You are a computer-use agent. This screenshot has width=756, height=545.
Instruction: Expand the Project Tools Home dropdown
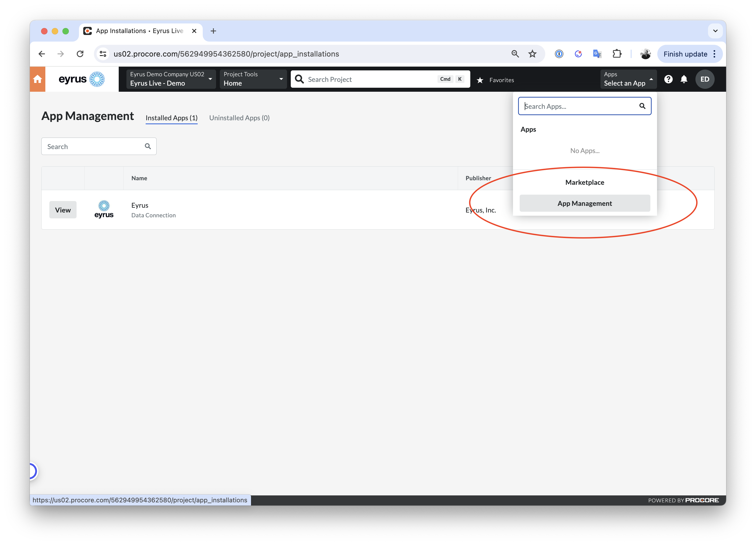point(253,79)
